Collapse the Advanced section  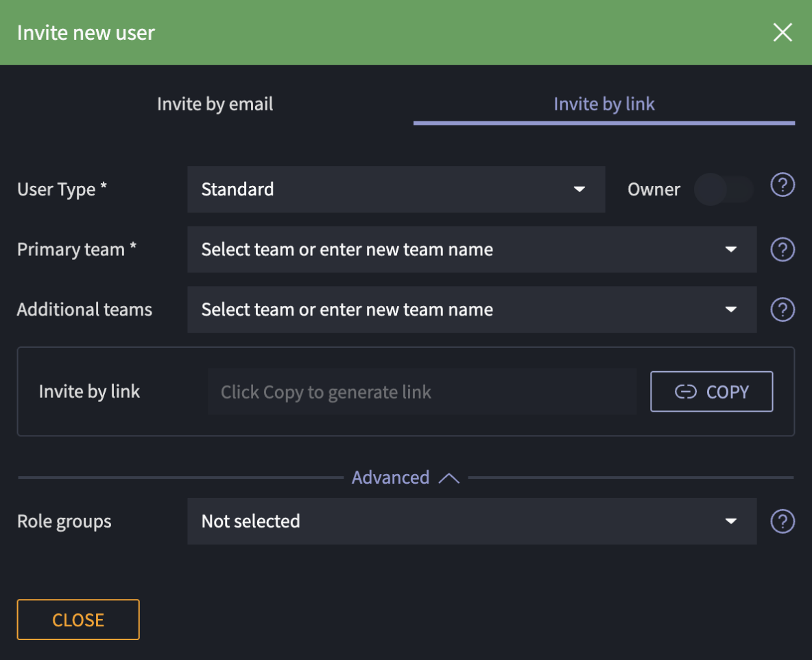click(x=390, y=478)
